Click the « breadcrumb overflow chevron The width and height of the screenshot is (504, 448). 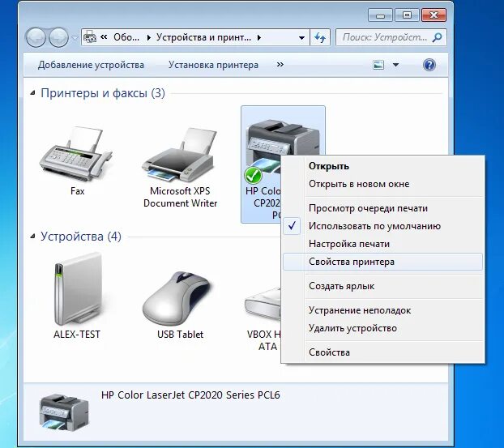point(104,37)
